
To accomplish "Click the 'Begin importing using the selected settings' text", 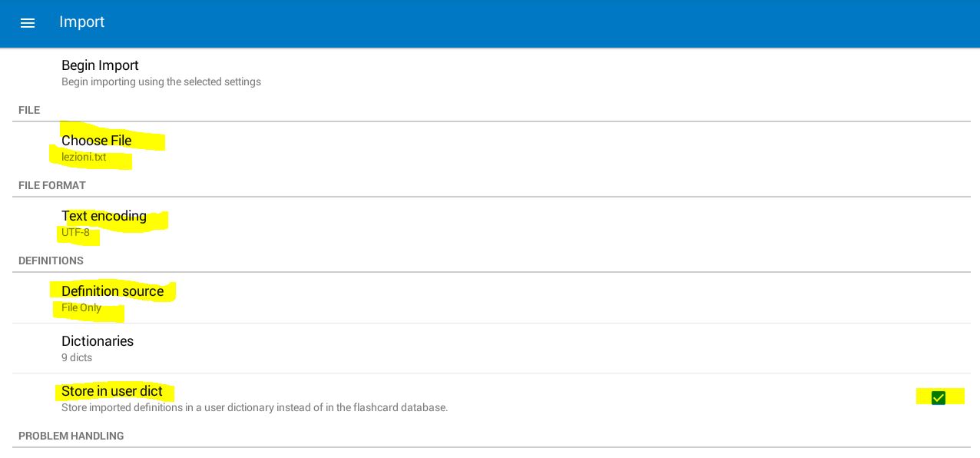I will [161, 81].
